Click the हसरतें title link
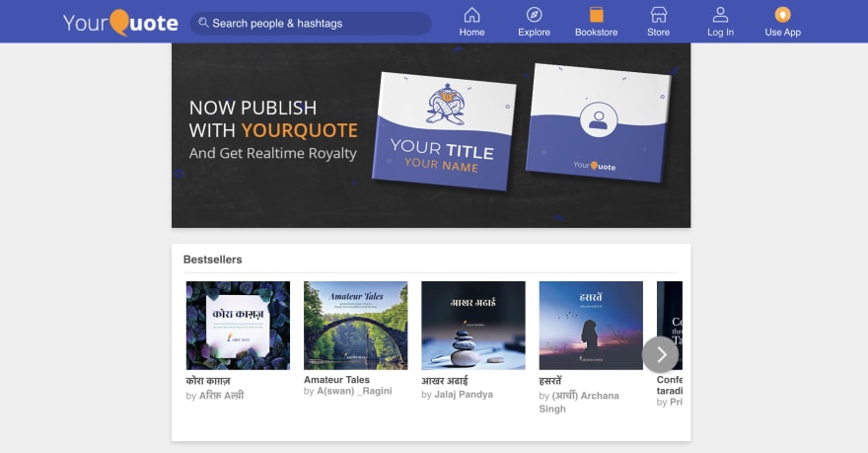This screenshot has width=868, height=453. [x=550, y=380]
